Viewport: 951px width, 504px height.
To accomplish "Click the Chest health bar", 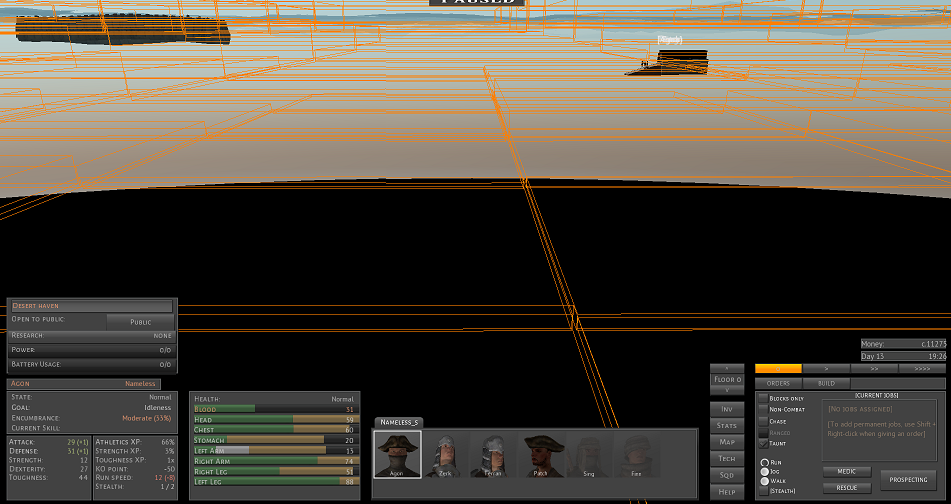I will [x=275, y=430].
